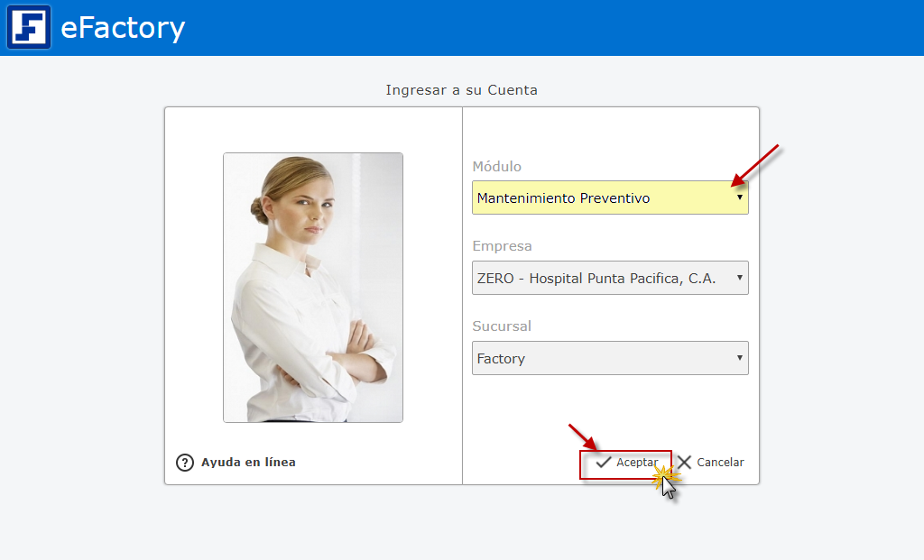Click the eFactory logo icon
This screenshot has width=924, height=560.
click(x=29, y=28)
